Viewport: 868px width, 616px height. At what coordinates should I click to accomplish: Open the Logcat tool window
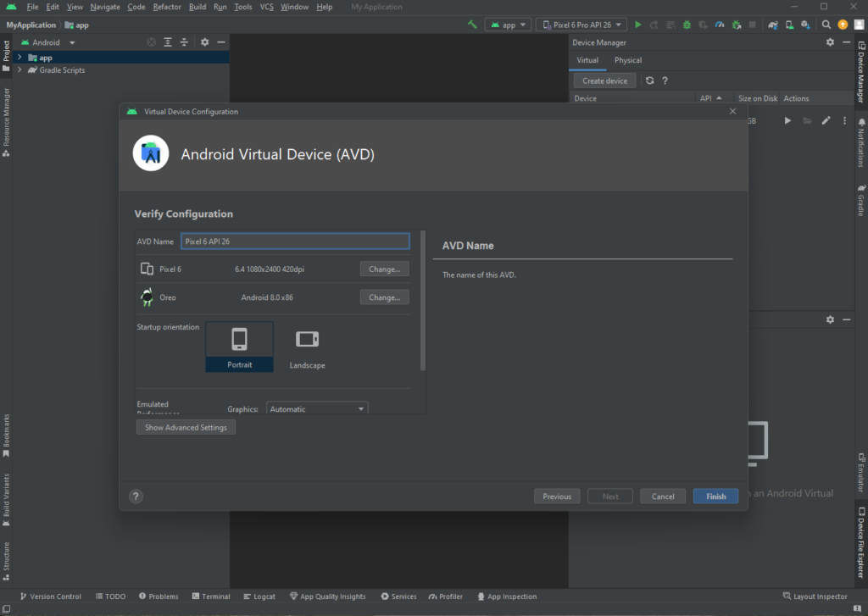[259, 596]
